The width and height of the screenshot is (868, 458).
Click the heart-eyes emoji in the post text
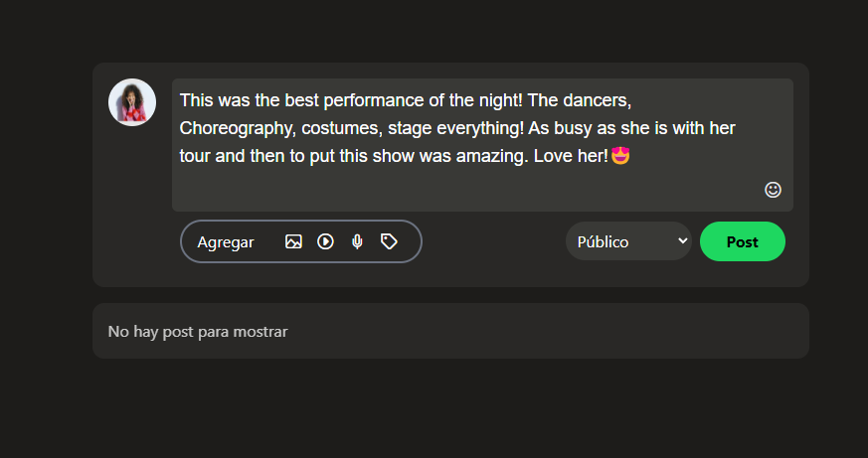(x=621, y=156)
